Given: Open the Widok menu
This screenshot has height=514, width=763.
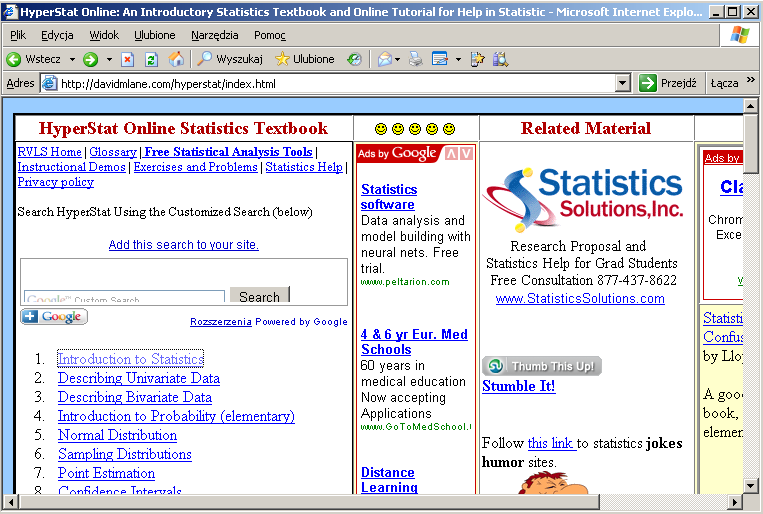Looking at the screenshot, I should pyautogui.click(x=104, y=35).
